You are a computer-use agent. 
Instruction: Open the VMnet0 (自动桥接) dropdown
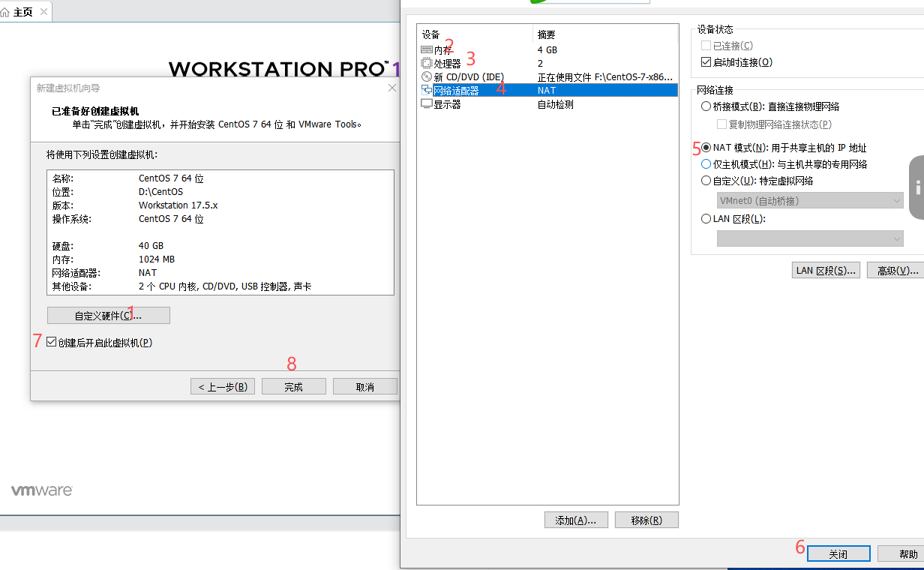810,200
